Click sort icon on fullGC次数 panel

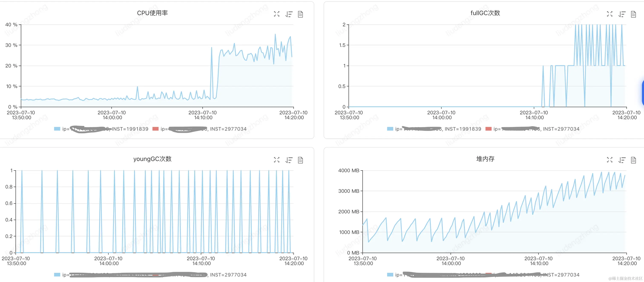[622, 14]
